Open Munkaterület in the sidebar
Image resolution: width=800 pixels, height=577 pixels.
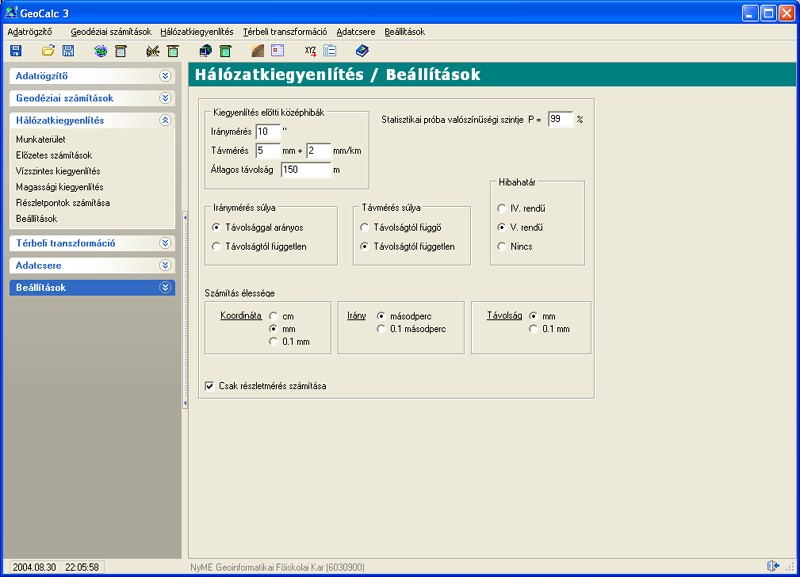(x=40, y=139)
